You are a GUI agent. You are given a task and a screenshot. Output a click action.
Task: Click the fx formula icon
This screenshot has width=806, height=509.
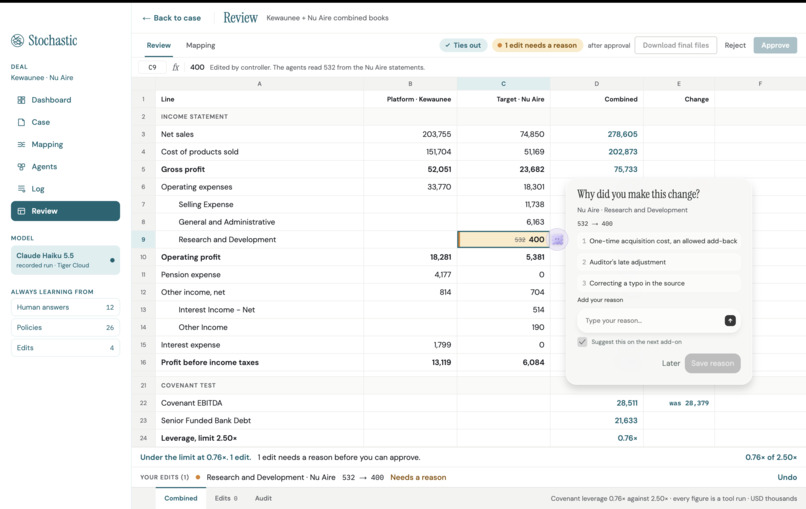(176, 67)
